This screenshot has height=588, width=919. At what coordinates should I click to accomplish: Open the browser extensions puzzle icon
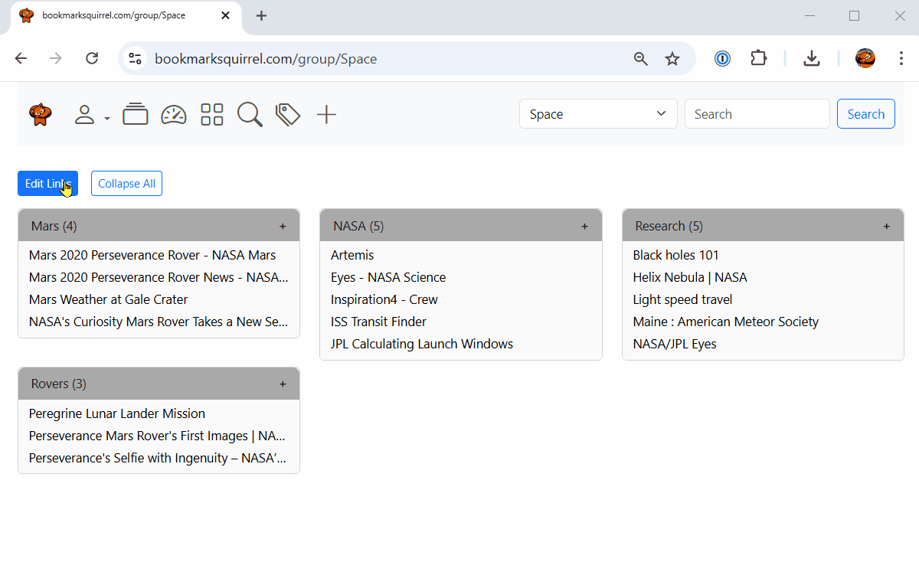(x=758, y=58)
